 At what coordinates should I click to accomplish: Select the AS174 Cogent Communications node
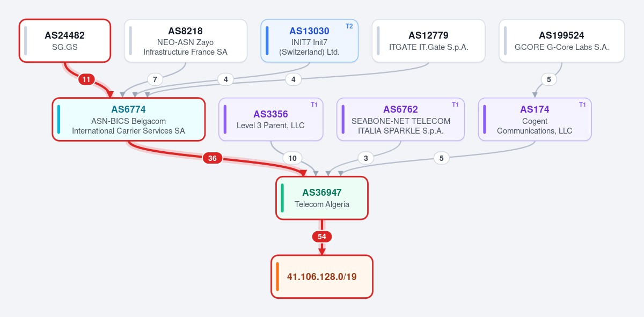tap(535, 119)
